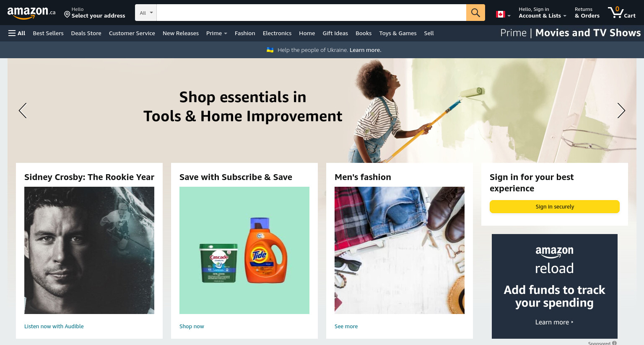Image resolution: width=644 pixels, height=345 pixels.
Task: Open the search category All dropdown
Action: (146, 13)
